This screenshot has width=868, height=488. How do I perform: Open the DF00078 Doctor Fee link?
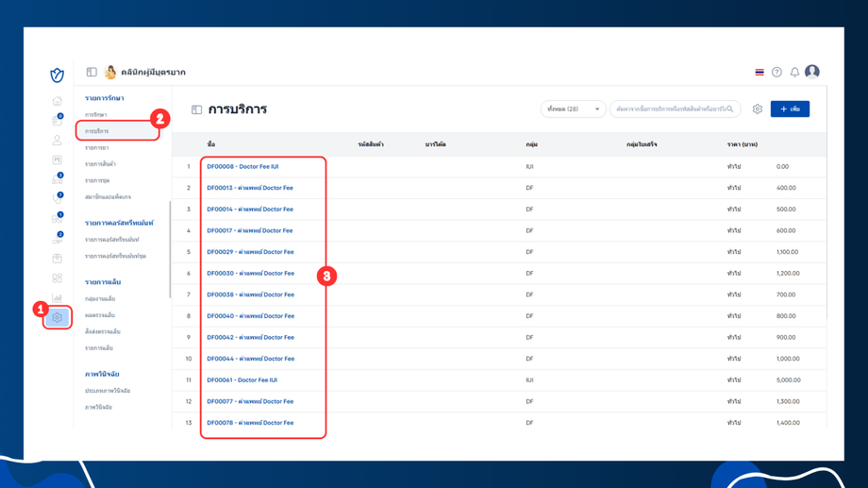(250, 423)
